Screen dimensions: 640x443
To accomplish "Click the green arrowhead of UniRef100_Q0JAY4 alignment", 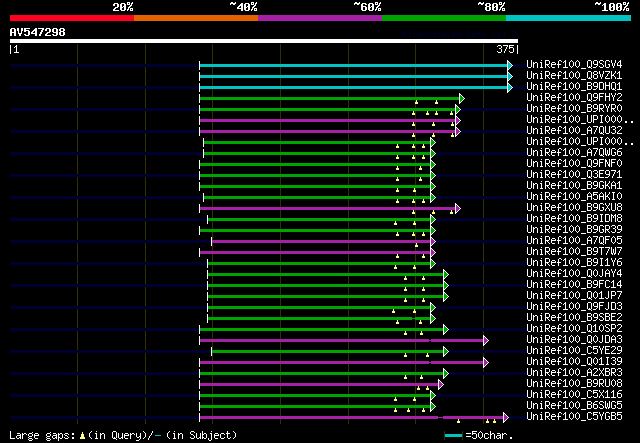I will pos(446,274).
